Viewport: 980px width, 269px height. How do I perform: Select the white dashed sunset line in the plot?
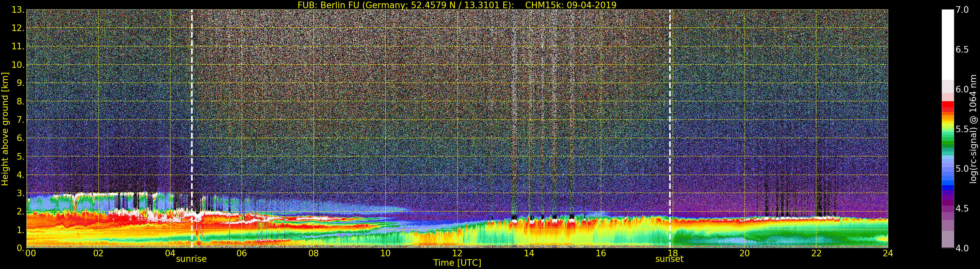click(670, 129)
